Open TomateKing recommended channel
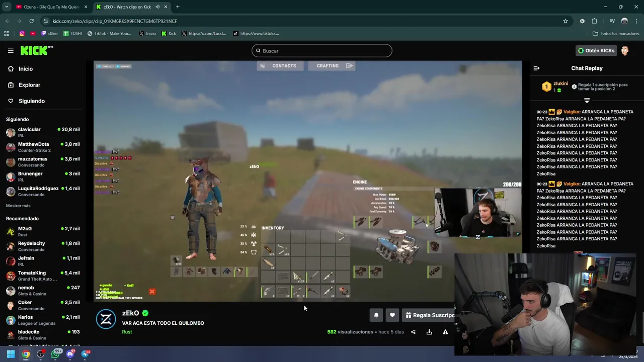The width and height of the screenshot is (644, 362). 43,276
